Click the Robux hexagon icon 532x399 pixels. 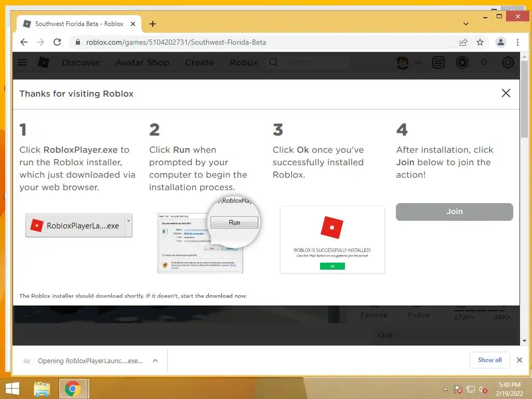tap(462, 62)
